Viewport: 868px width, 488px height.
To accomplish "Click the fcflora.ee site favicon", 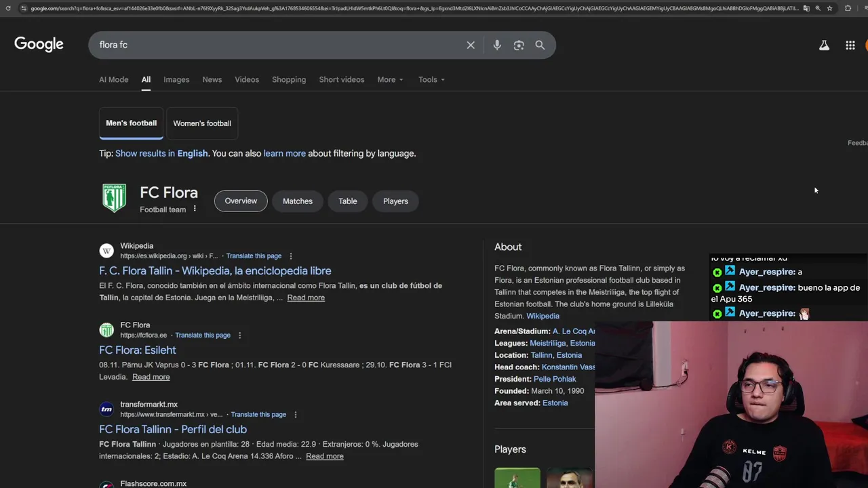I will [x=106, y=330].
